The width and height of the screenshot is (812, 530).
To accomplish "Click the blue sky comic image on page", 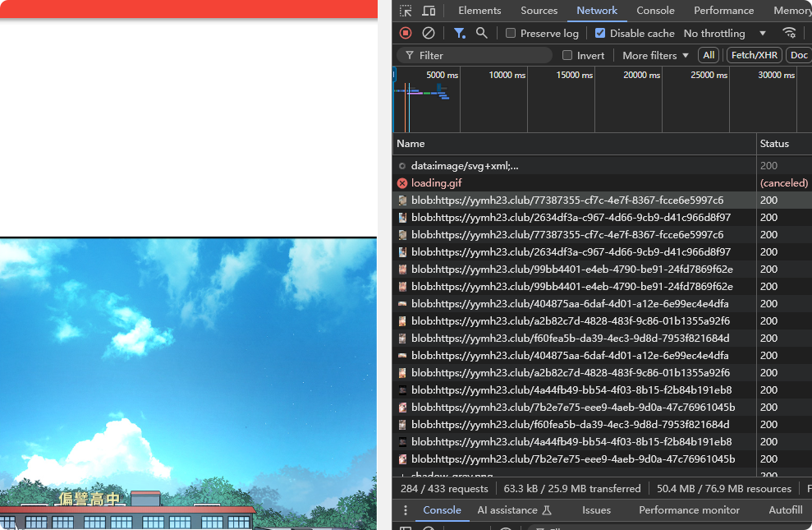I will pos(189,384).
